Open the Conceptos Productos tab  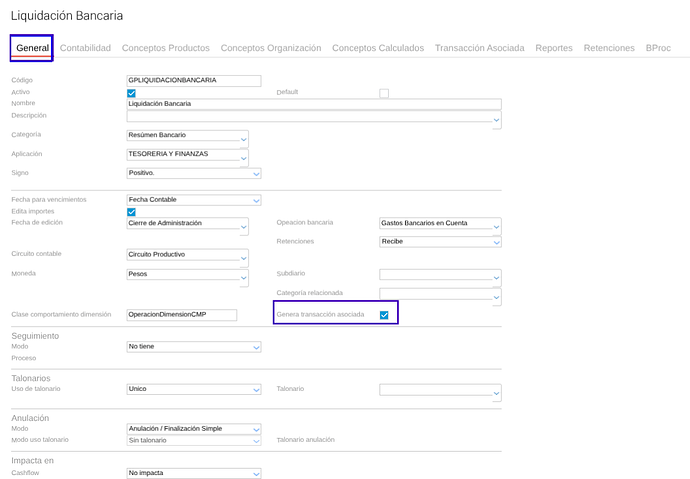(x=165, y=48)
